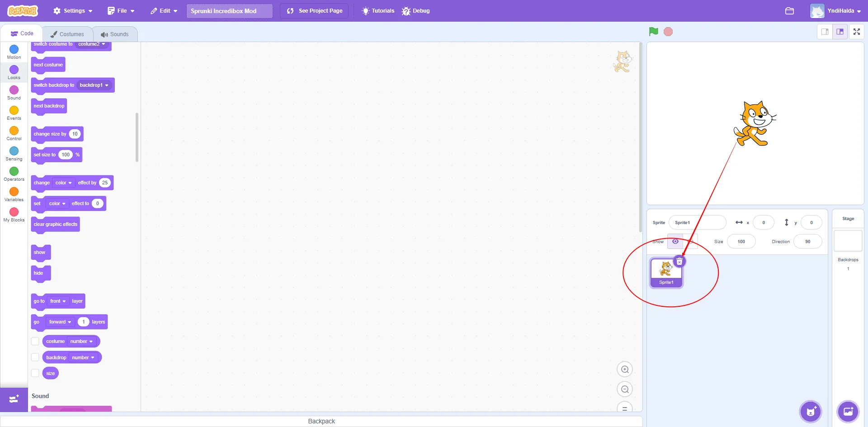Edit the project title Sprunki Incredibox Mod
Image resolution: width=868 pixels, height=427 pixels.
pos(230,11)
